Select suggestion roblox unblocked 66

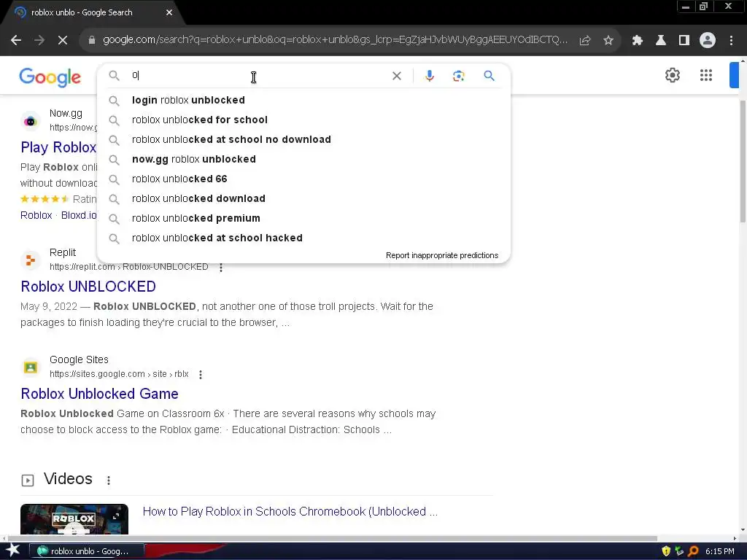pos(303,179)
